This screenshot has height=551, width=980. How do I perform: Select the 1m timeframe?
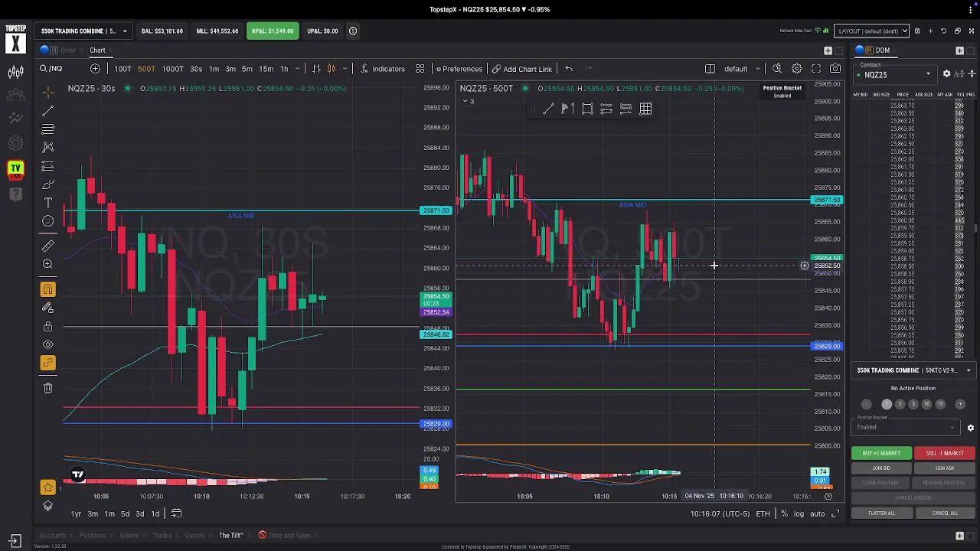coord(214,69)
